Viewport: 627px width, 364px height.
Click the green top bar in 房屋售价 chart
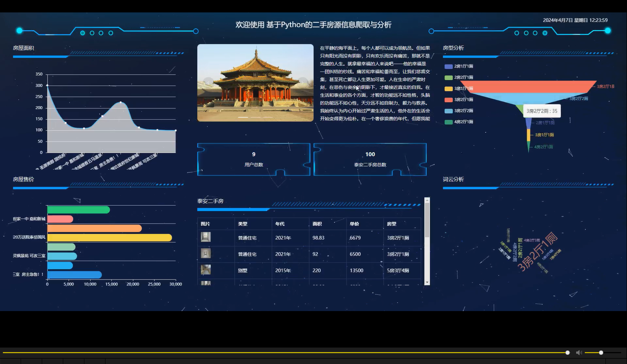pos(79,210)
